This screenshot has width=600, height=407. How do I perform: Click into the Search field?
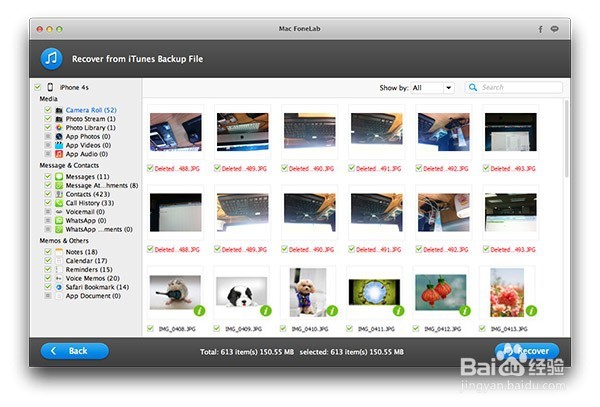click(514, 88)
